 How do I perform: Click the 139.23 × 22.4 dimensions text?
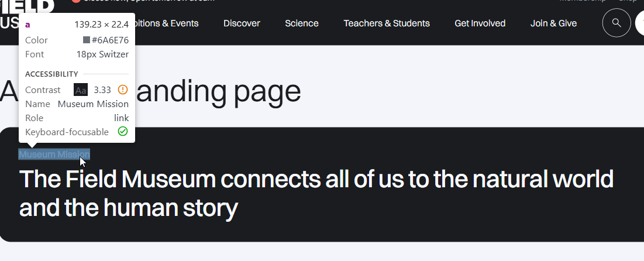101,25
